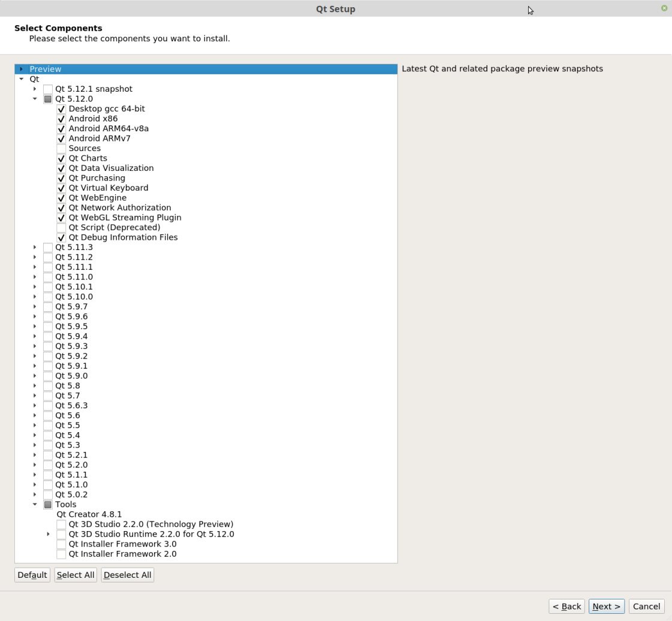672x621 pixels.
Task: Expand the Preview tree node
Action: tap(22, 69)
